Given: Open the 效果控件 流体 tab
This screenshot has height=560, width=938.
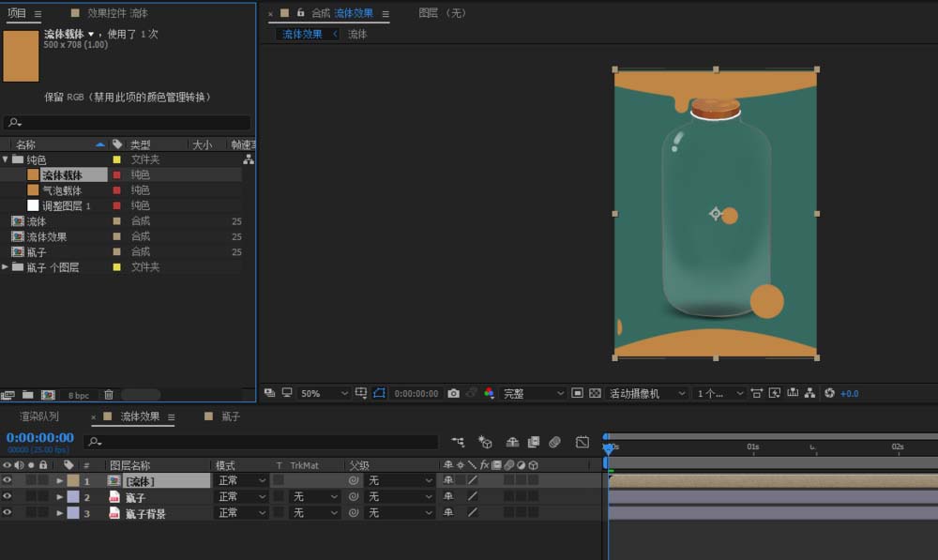Looking at the screenshot, I should coord(116,13).
